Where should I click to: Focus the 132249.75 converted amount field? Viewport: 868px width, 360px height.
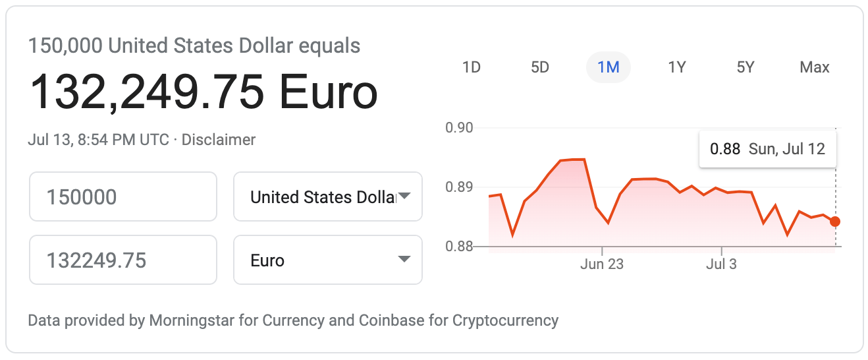click(123, 260)
